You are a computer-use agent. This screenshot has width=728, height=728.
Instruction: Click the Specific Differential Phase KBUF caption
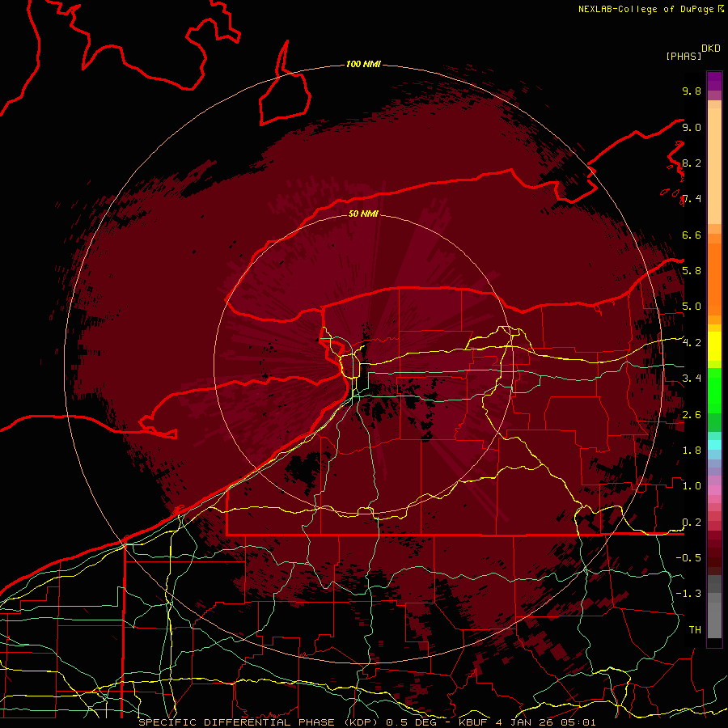pos(367,722)
